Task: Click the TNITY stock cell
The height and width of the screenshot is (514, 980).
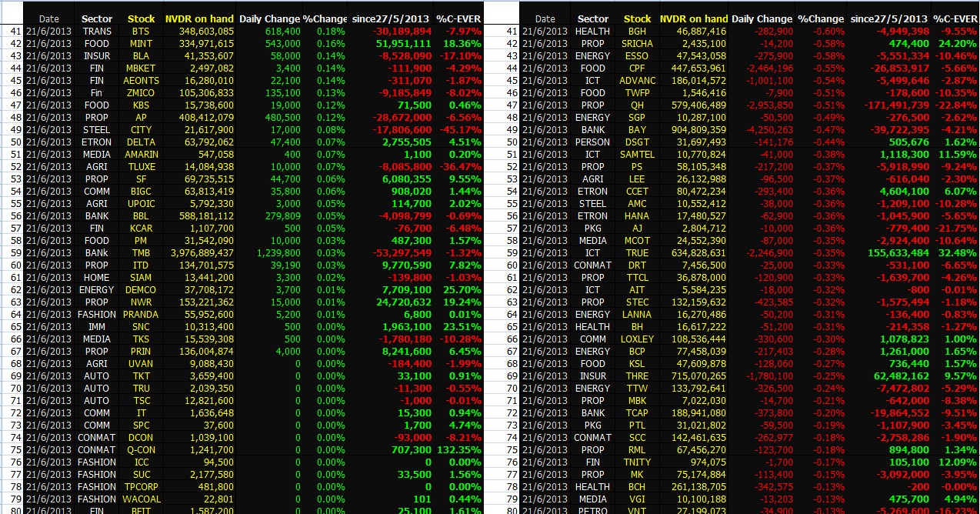Action: [637, 462]
